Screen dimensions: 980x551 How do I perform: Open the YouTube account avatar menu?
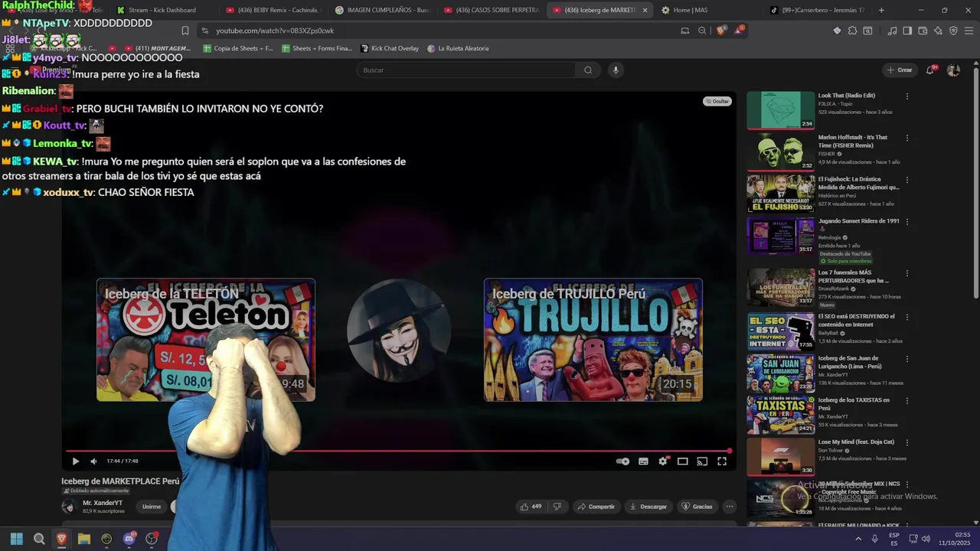tap(953, 70)
